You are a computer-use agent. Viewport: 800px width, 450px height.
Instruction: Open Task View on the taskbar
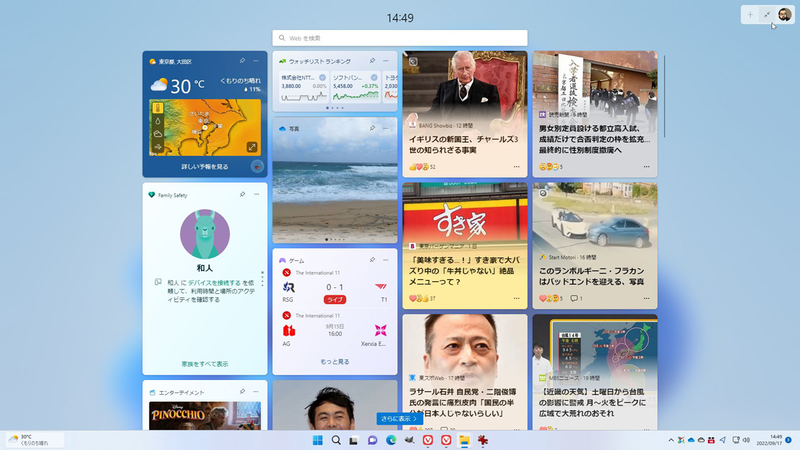354,440
